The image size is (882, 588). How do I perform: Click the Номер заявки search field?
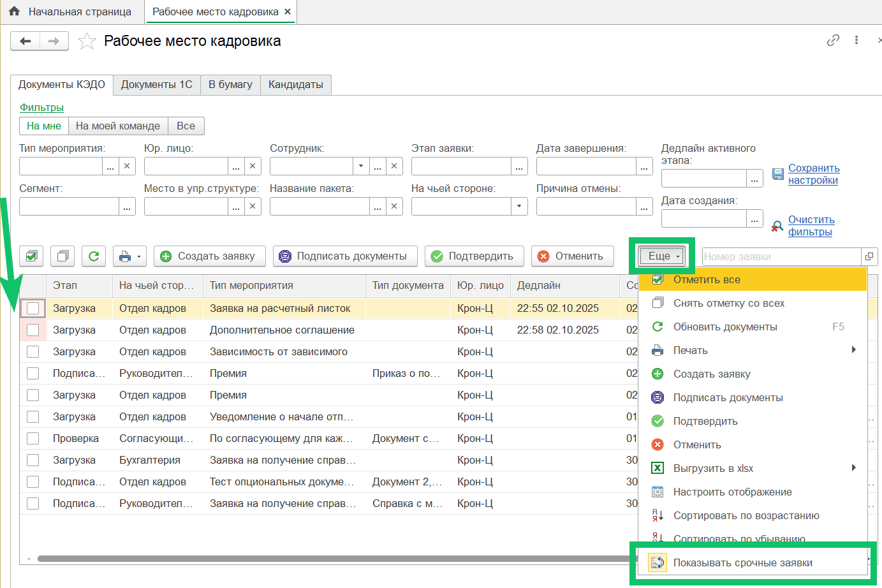[x=781, y=256]
